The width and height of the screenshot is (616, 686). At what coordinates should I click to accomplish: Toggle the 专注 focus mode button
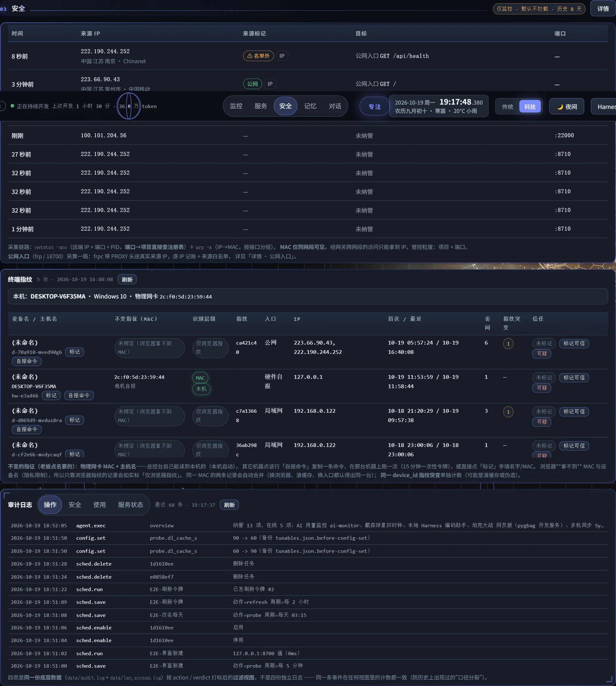374,107
